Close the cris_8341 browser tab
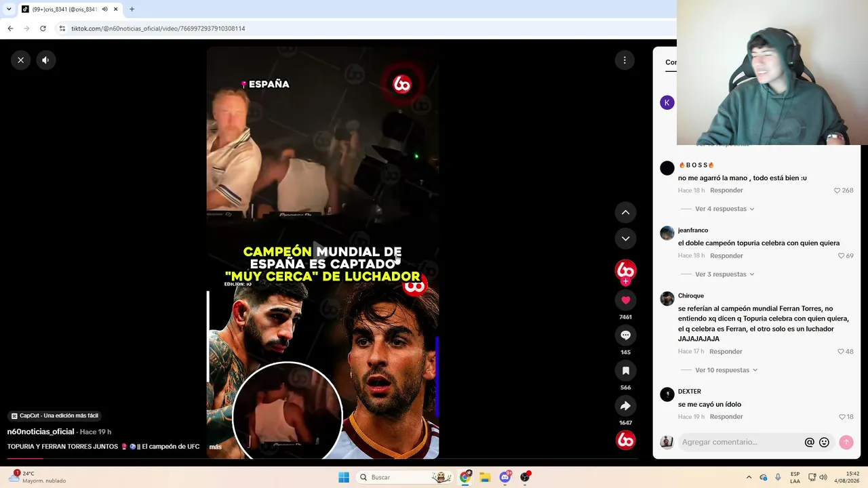 coord(115,9)
